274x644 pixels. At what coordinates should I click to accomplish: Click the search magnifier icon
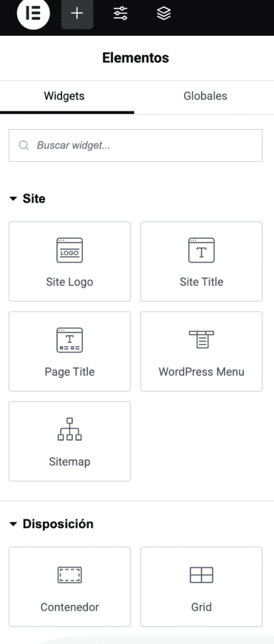pos(25,145)
